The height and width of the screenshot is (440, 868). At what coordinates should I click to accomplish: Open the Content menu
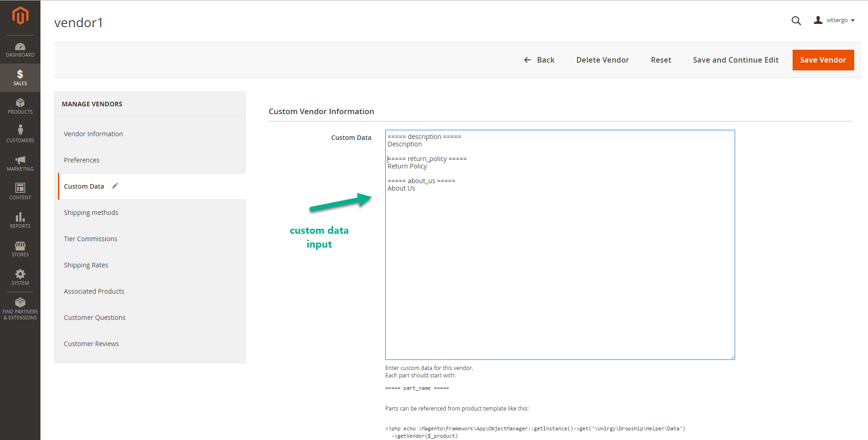[x=20, y=192]
